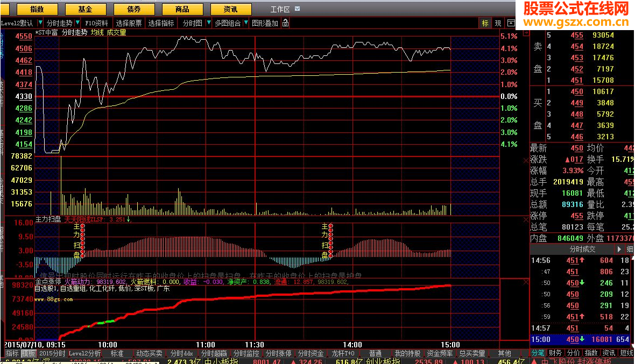Close the 金点涨停 indicator panel X
Viewport: 635px width, 364px height.
[526, 282]
